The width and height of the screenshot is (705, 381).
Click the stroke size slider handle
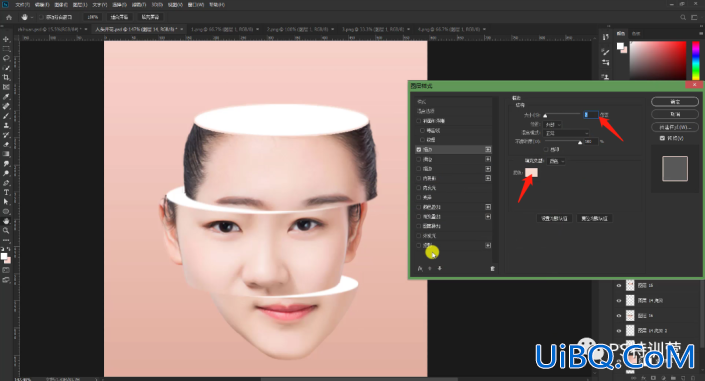545,116
